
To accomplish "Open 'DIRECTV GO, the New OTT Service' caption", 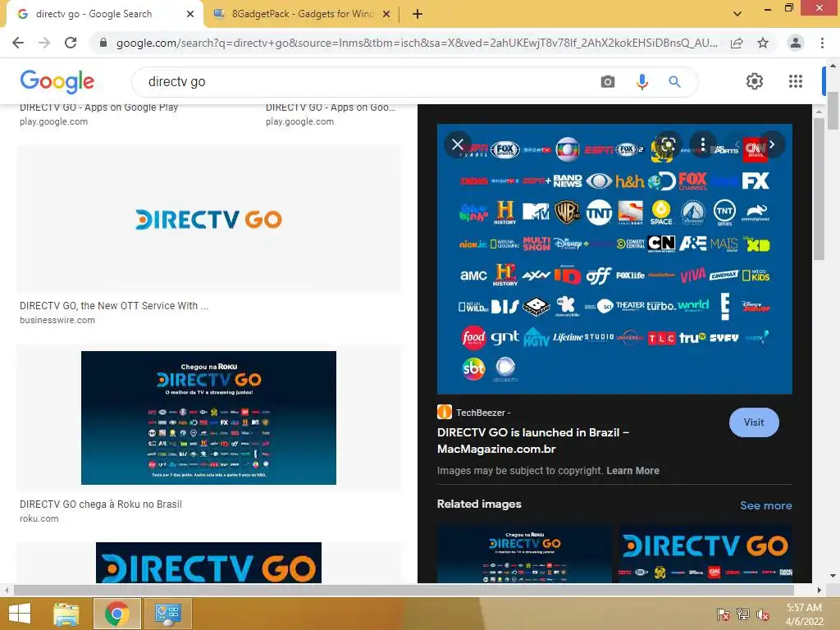I will tap(114, 305).
